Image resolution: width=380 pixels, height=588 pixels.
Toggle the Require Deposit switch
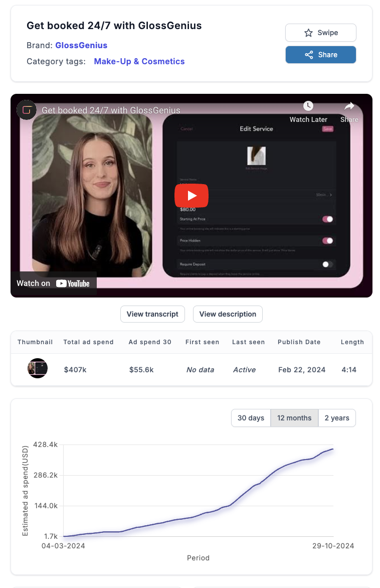[327, 264]
